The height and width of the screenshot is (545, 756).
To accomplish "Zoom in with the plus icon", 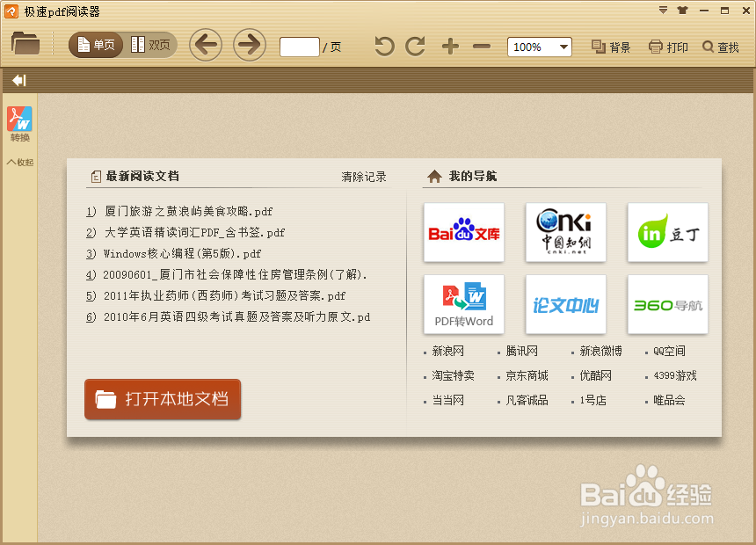I will (x=450, y=47).
